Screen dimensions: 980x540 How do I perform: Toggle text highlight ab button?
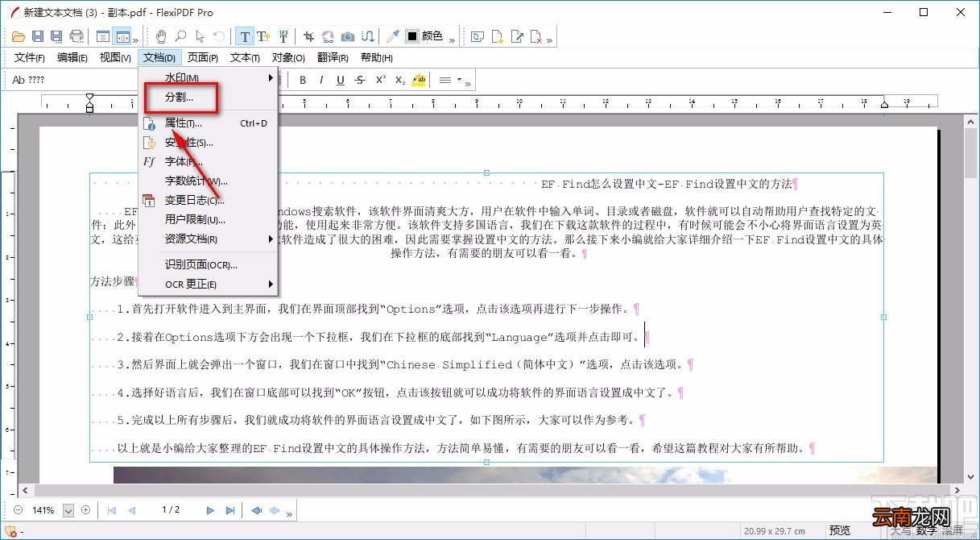click(419, 80)
